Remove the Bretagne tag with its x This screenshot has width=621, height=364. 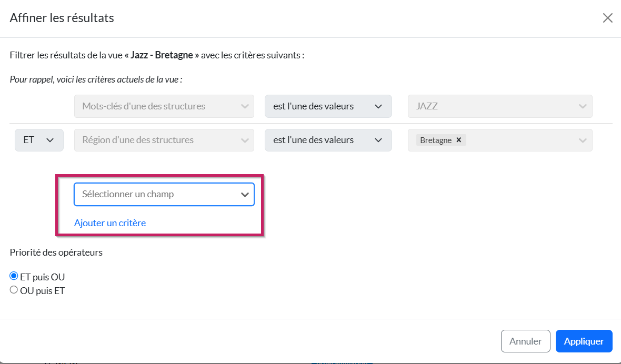[458, 140]
